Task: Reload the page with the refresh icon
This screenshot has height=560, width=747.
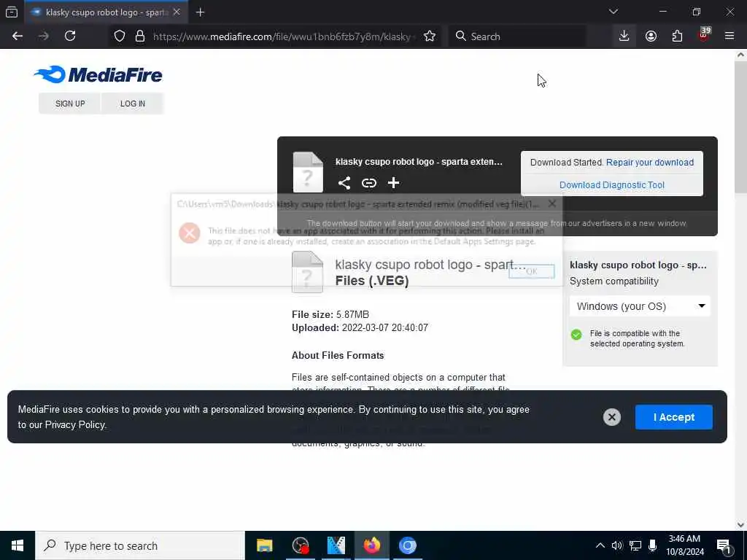Action: [x=70, y=36]
